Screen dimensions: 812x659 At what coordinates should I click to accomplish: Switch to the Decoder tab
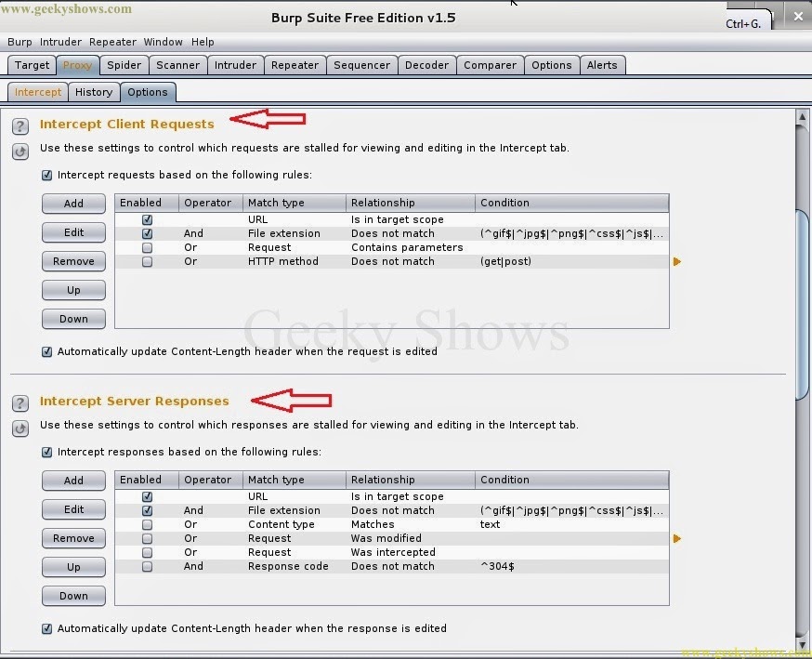(427, 65)
